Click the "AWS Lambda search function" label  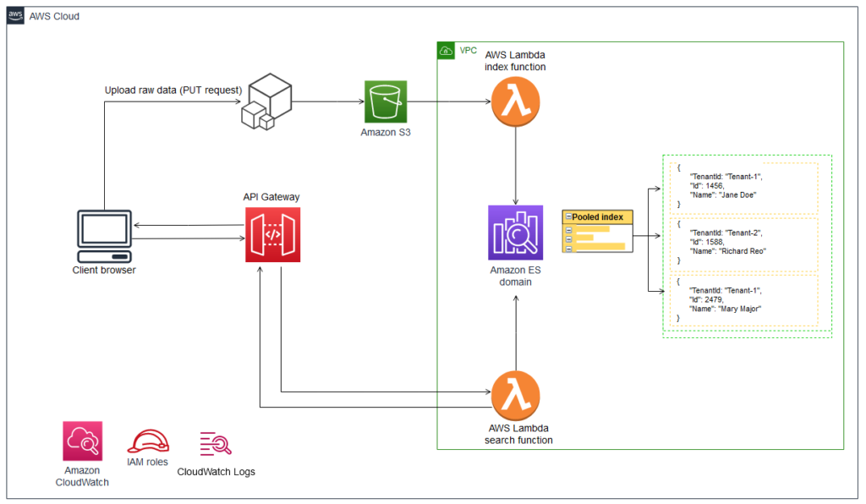518,434
